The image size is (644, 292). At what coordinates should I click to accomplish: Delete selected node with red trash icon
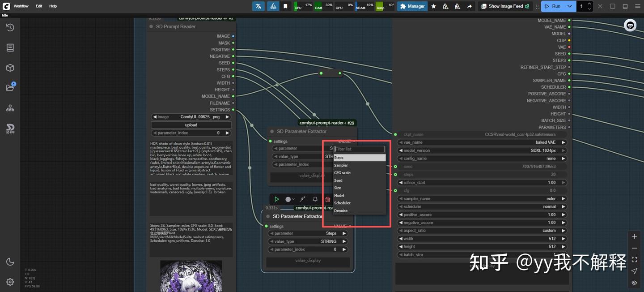327,199
